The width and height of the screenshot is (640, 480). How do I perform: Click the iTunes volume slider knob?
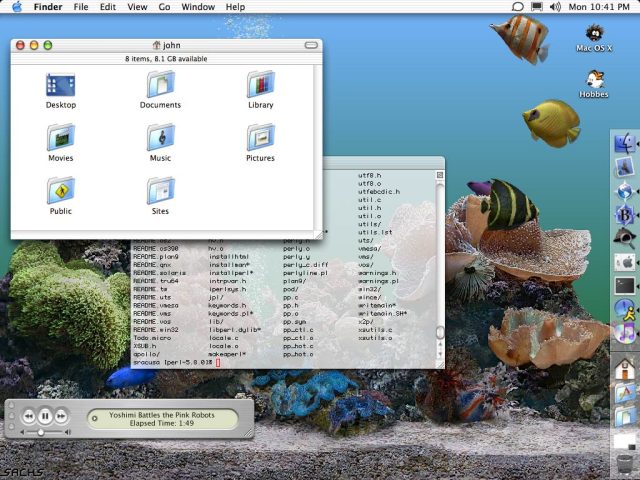point(41,432)
